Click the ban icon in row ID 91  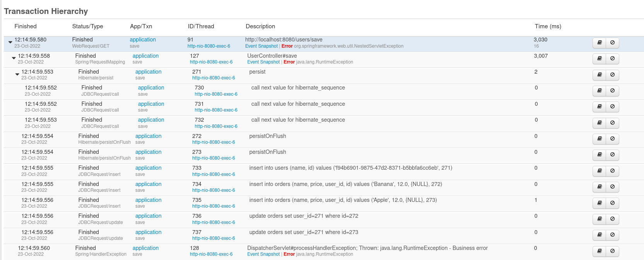pos(613,43)
